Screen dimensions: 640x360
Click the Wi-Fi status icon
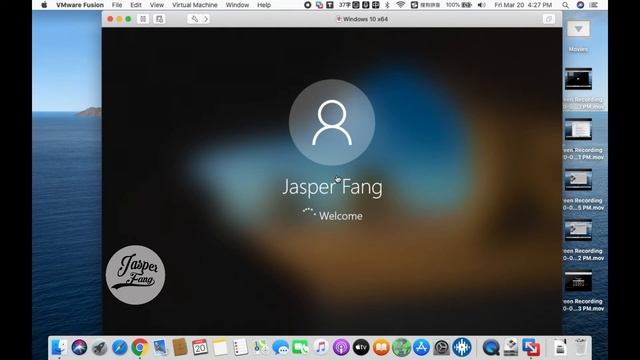click(x=400, y=5)
